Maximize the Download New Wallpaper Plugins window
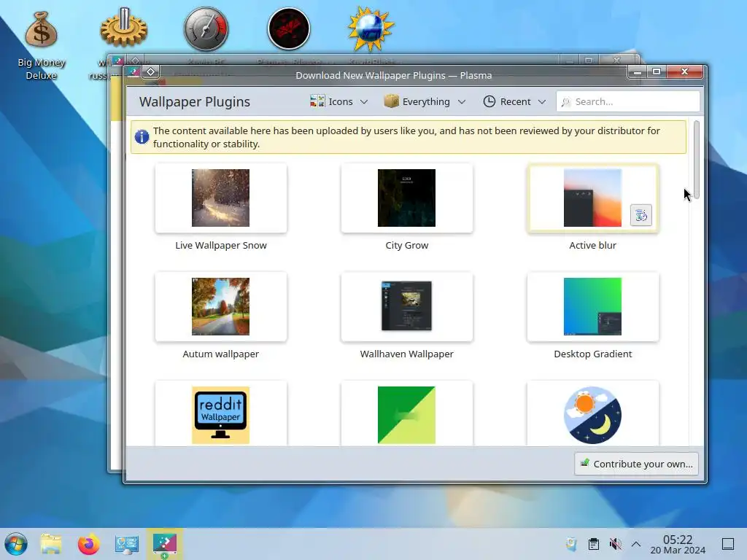 click(657, 72)
